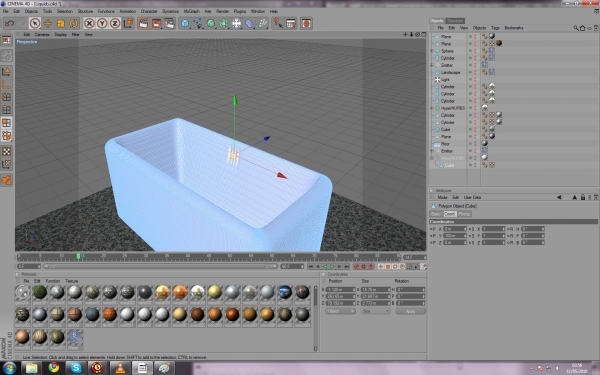
Task: Click the Objects panel search magnifier icon
Action: 576,28
